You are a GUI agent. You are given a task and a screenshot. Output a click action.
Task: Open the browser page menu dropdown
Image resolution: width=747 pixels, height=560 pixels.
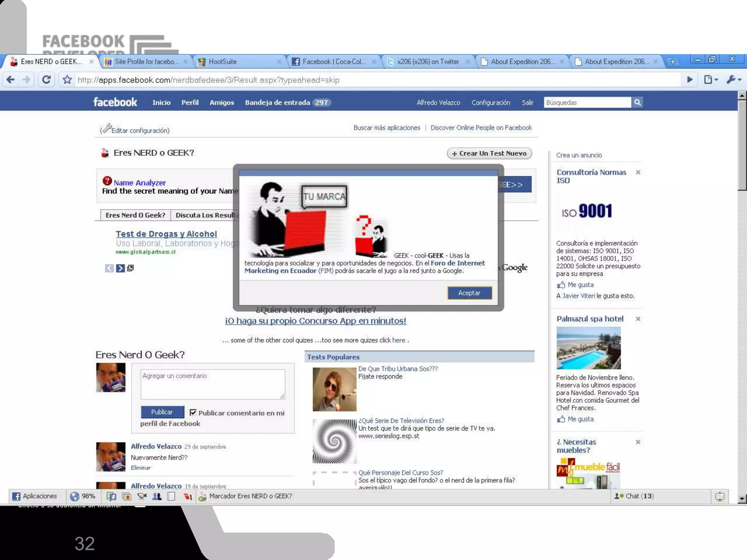pyautogui.click(x=711, y=79)
